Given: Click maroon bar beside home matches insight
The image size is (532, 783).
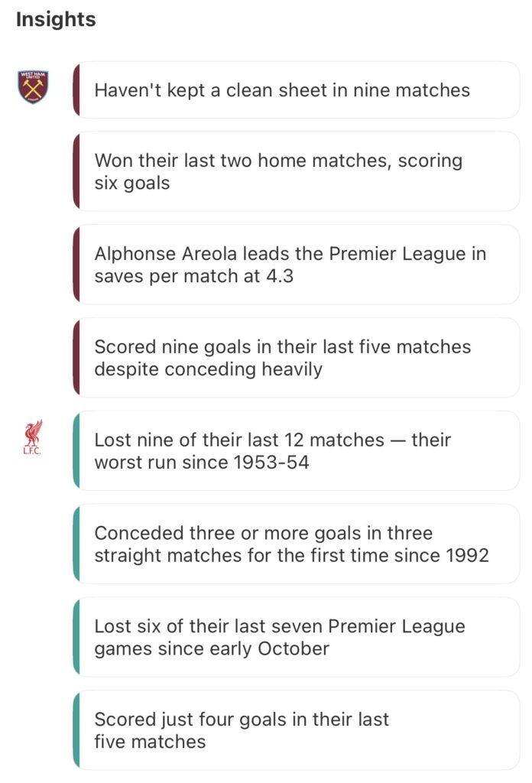Looking at the screenshot, I should [76, 172].
